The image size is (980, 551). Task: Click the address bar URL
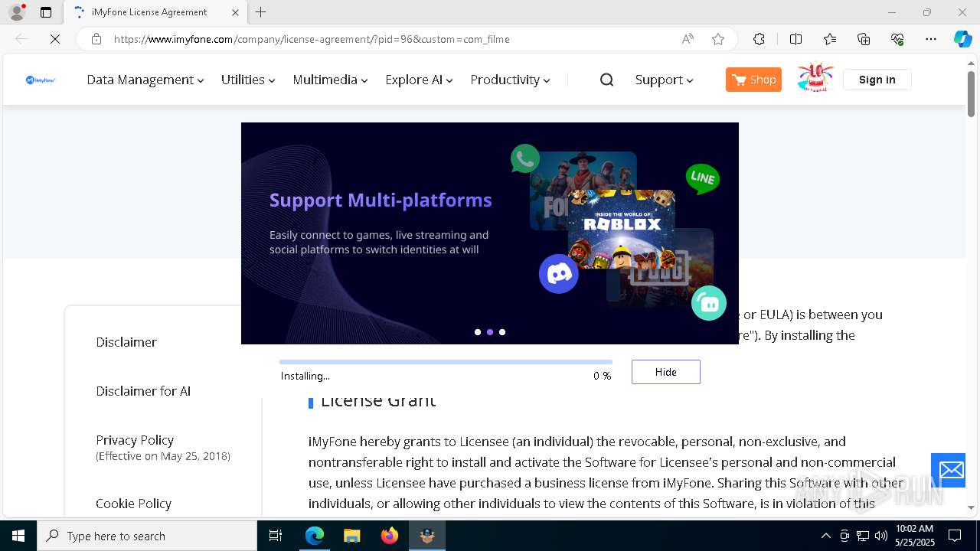pos(312,39)
